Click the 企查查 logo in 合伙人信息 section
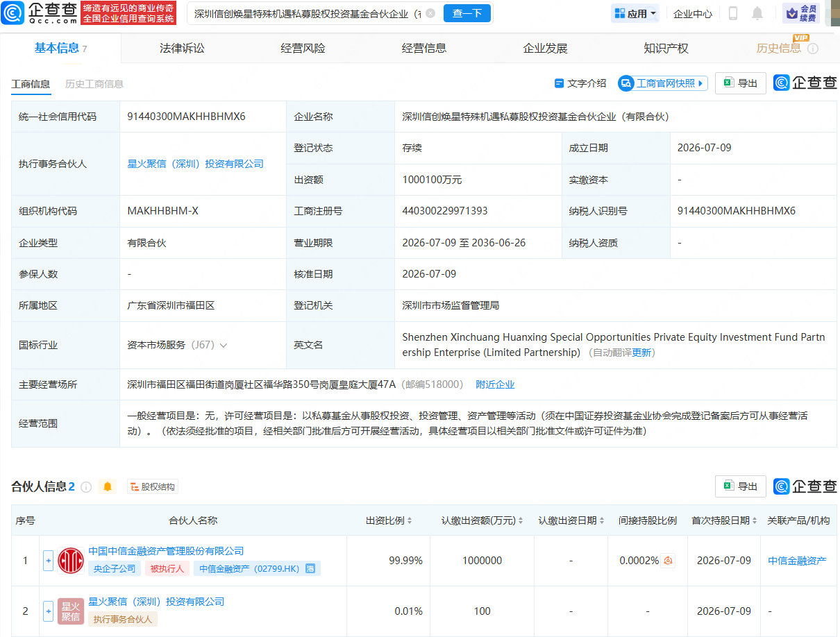 pyautogui.click(x=805, y=486)
